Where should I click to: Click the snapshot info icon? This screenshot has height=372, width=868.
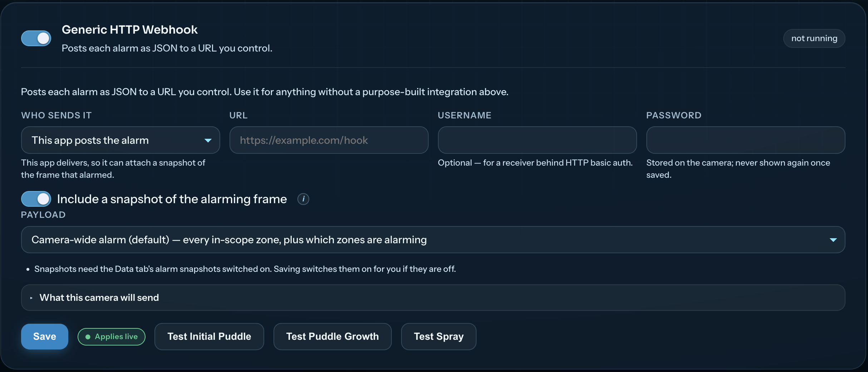coord(303,199)
